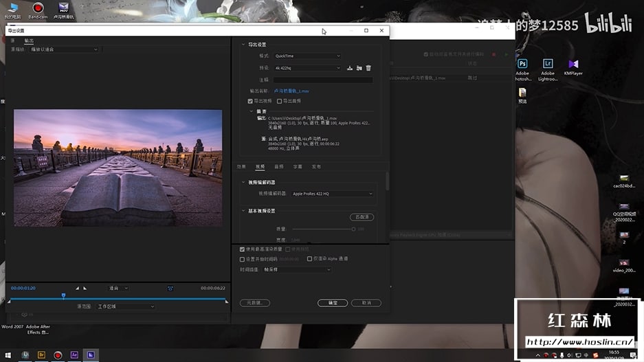Open the My Computer desktop icon
The width and height of the screenshot is (644, 362).
coord(13,11)
